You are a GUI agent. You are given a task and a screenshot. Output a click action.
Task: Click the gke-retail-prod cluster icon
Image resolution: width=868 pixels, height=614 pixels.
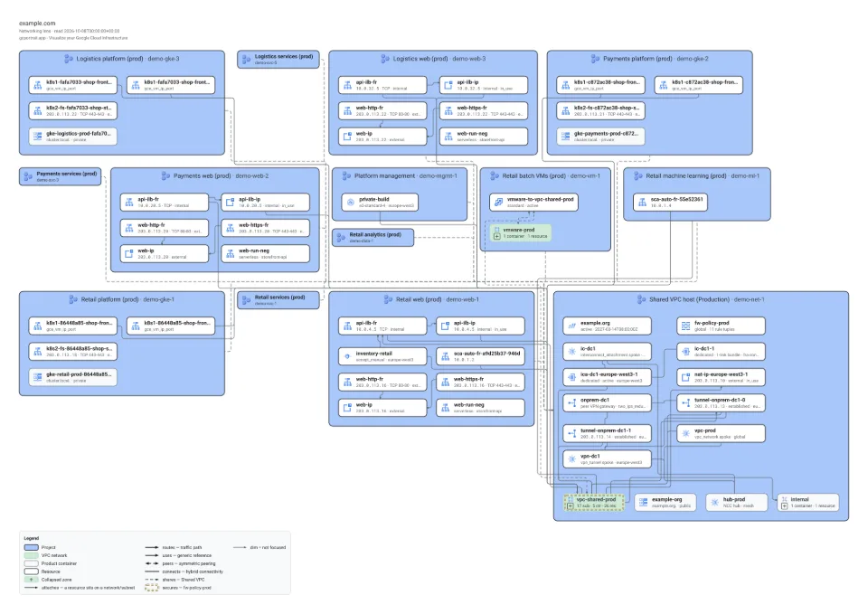[x=38, y=377]
